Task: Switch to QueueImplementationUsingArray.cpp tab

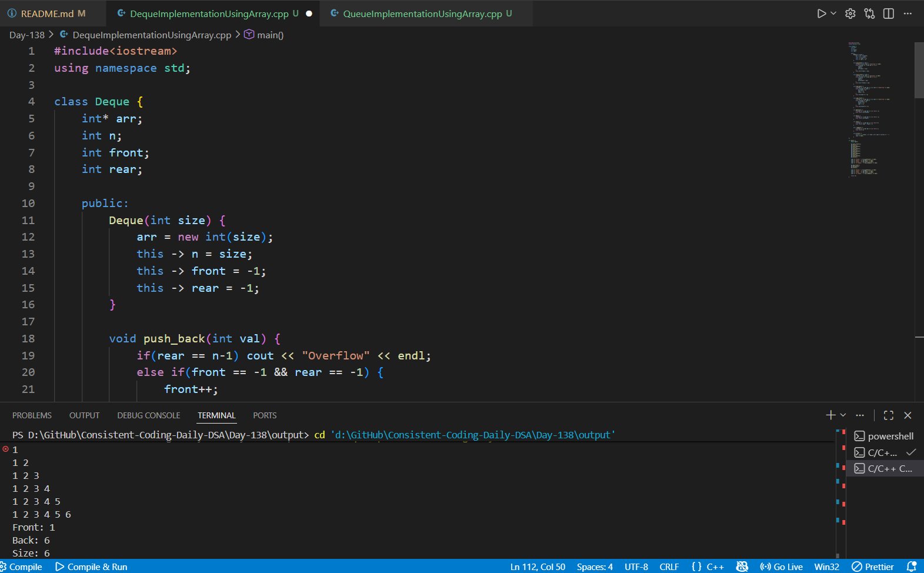Action: tap(422, 14)
